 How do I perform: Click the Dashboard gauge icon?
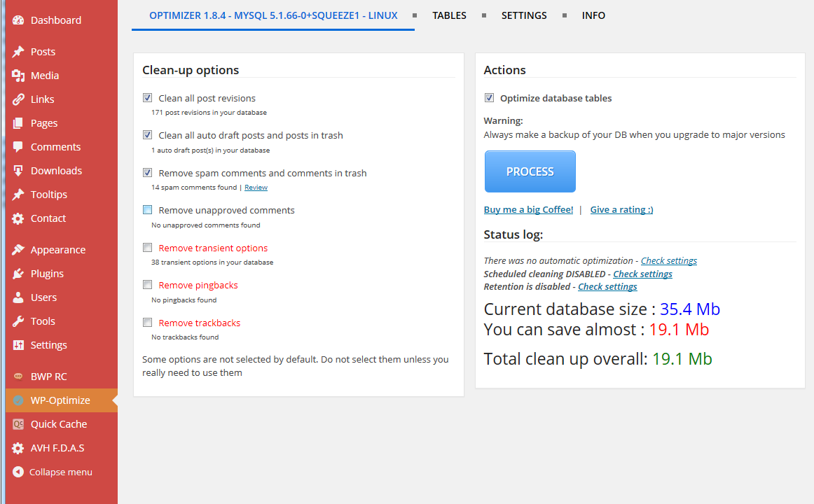pos(18,20)
